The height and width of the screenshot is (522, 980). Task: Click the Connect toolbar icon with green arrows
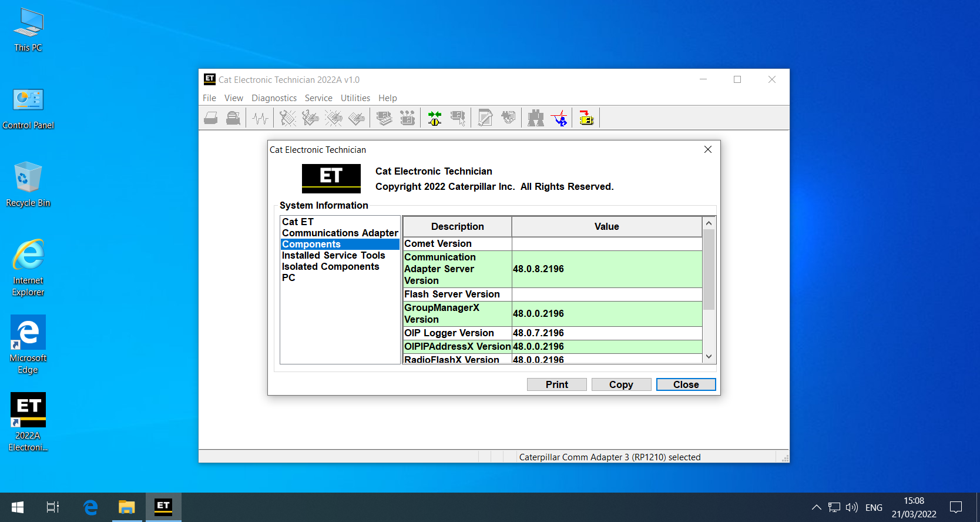click(x=434, y=118)
